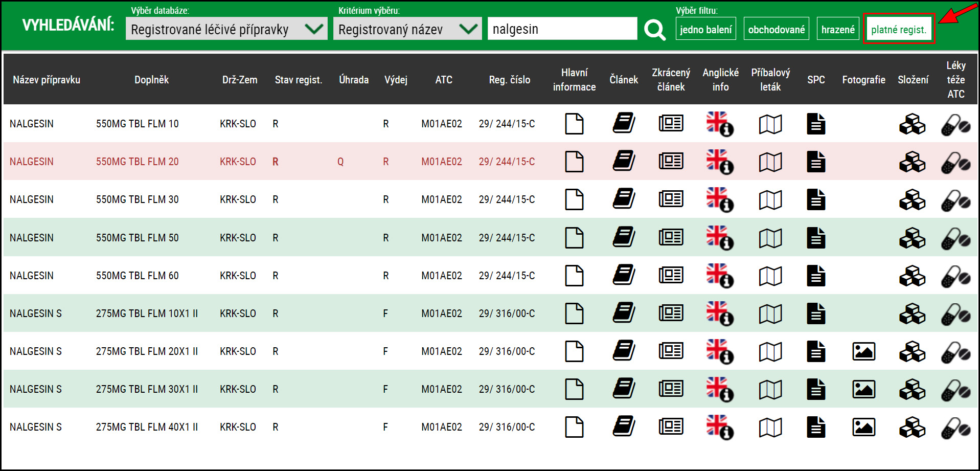
Task: Click the 'Výdej' column header
Action: tap(396, 80)
